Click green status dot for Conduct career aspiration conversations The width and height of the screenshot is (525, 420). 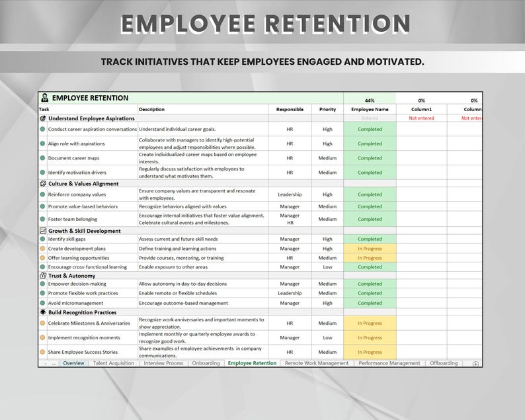click(42, 129)
